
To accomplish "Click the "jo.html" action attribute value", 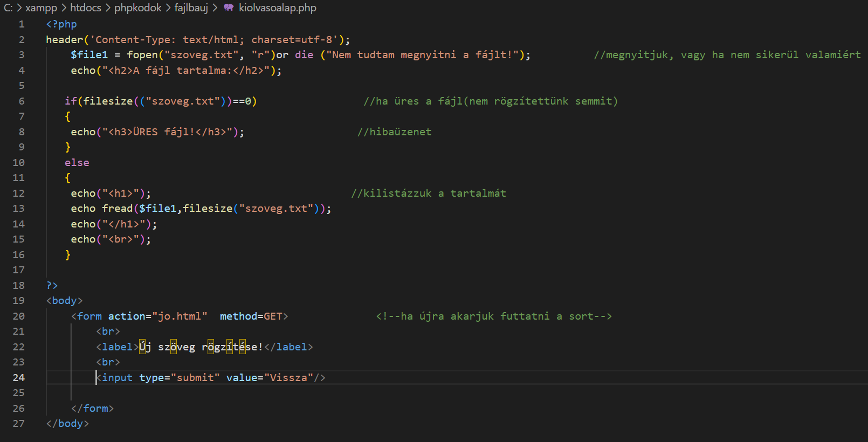I will coord(180,316).
